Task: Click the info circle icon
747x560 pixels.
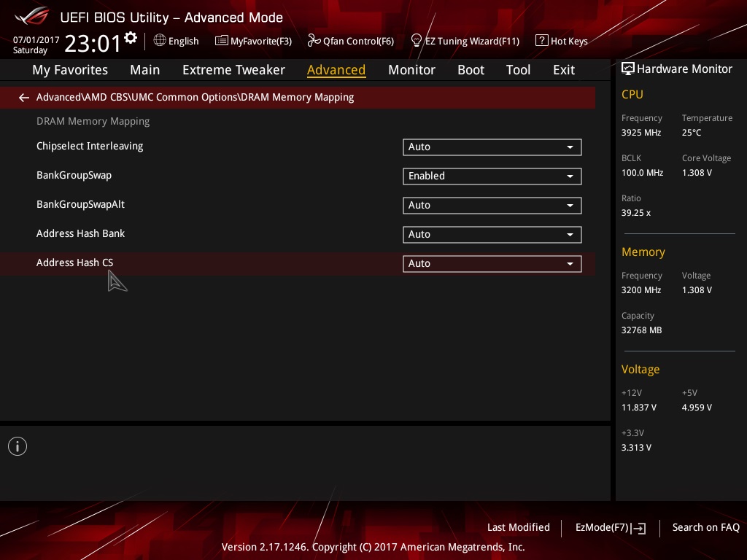Action: coord(18,446)
